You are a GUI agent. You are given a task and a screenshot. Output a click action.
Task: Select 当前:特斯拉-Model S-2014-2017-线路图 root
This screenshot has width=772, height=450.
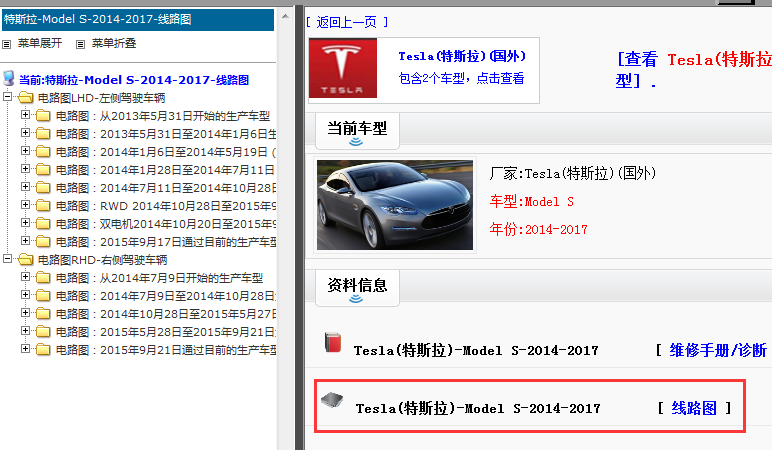point(134,80)
